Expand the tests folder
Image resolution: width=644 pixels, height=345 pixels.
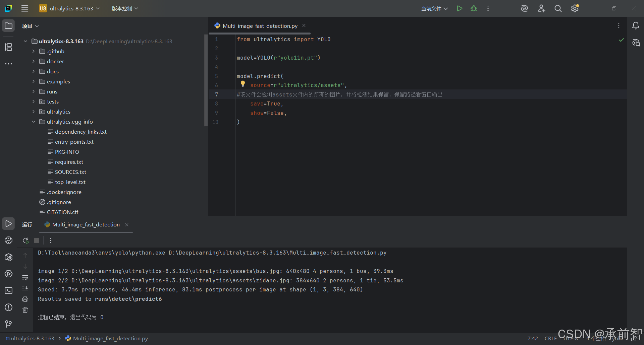[x=34, y=101]
